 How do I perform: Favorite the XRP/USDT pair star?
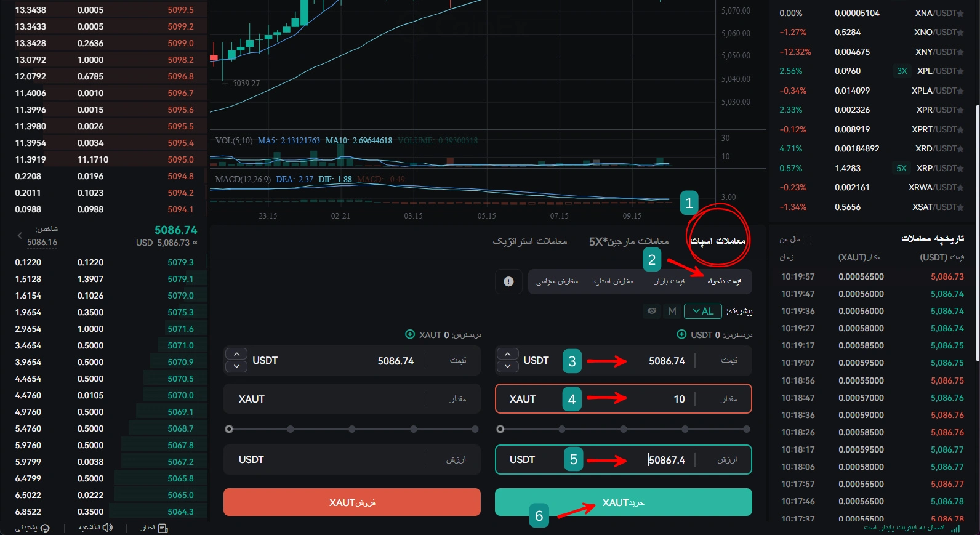point(960,169)
